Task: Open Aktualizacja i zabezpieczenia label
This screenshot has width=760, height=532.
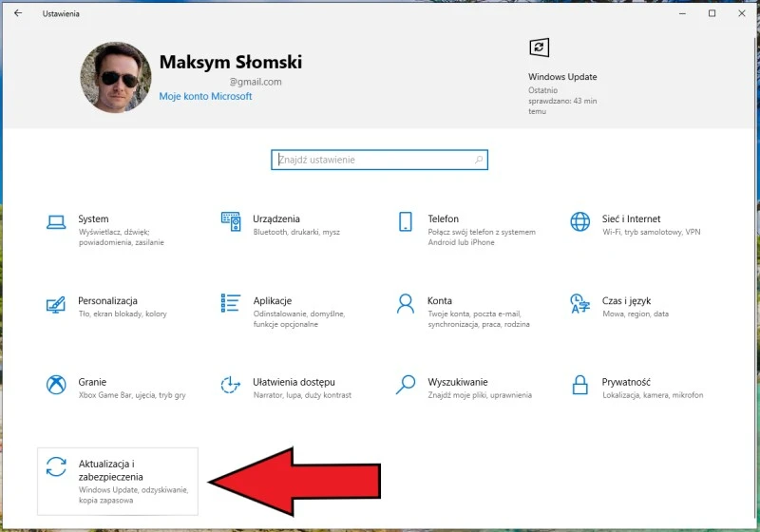Action: coord(110,470)
